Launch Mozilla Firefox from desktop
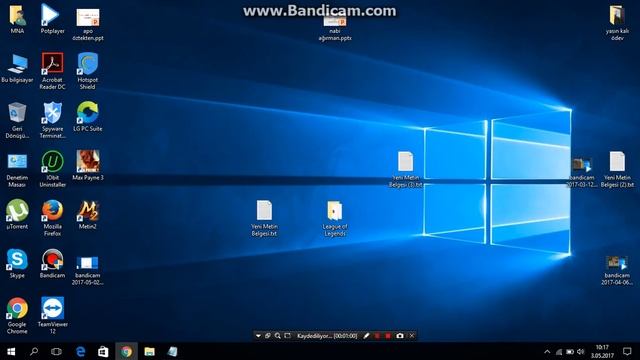This screenshot has width=640, height=360. pos(52,218)
